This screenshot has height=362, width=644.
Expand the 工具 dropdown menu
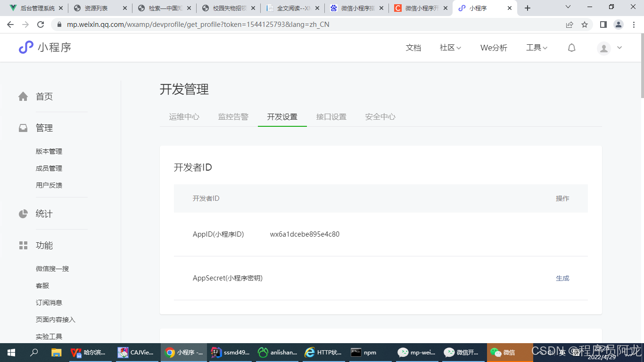point(537,48)
